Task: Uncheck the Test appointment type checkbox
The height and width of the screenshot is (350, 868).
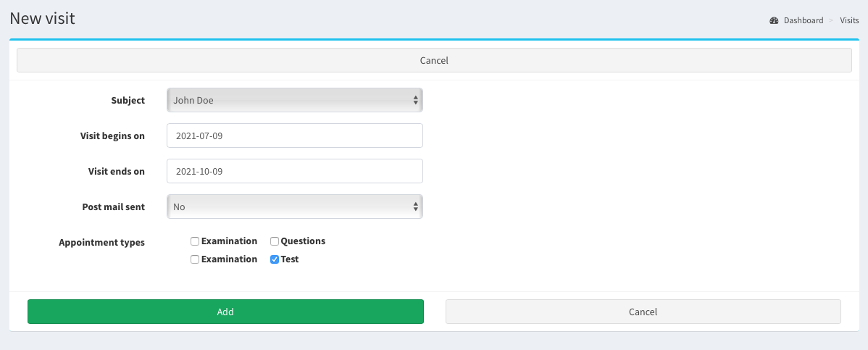Action: [x=275, y=259]
